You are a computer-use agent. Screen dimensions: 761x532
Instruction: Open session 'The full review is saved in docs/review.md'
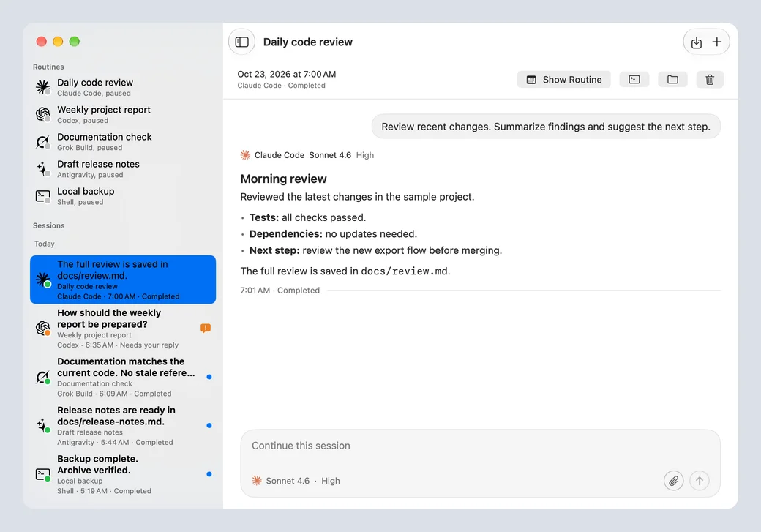point(123,280)
